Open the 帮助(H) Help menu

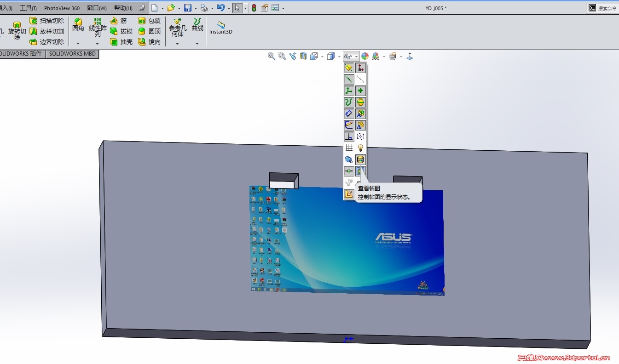click(123, 8)
